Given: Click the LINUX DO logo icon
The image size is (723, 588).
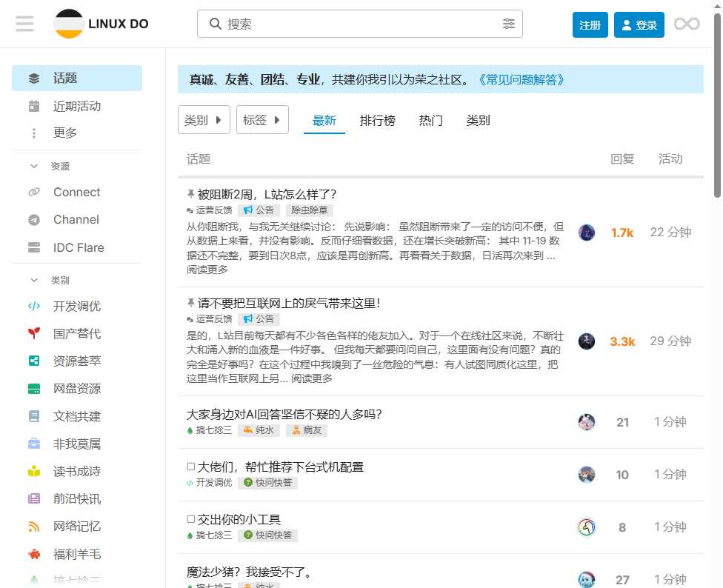Looking at the screenshot, I should click(x=69, y=24).
